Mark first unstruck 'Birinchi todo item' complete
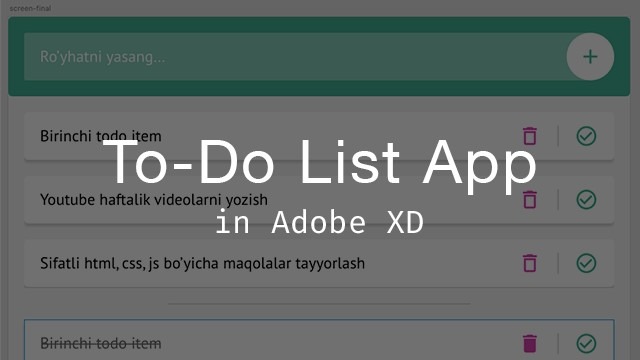Viewport: 640px width, 360px height. (586, 136)
